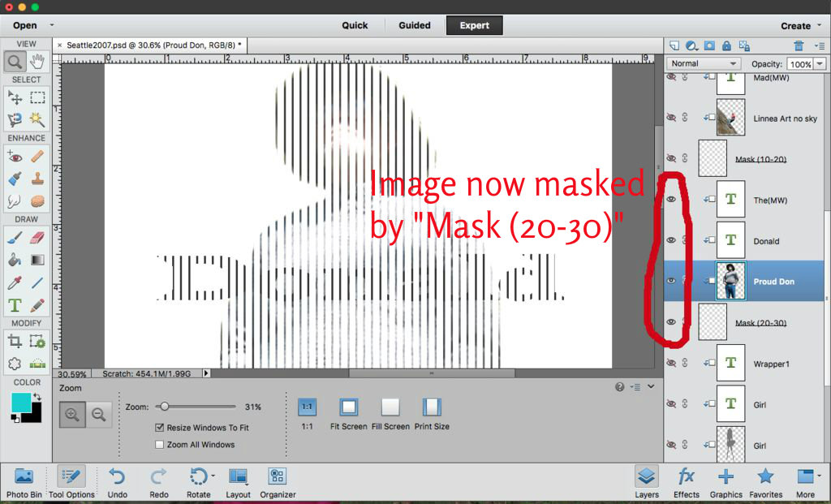The image size is (831, 504).
Task: Select the Spot Healing Brush tool
Action: click(x=37, y=157)
